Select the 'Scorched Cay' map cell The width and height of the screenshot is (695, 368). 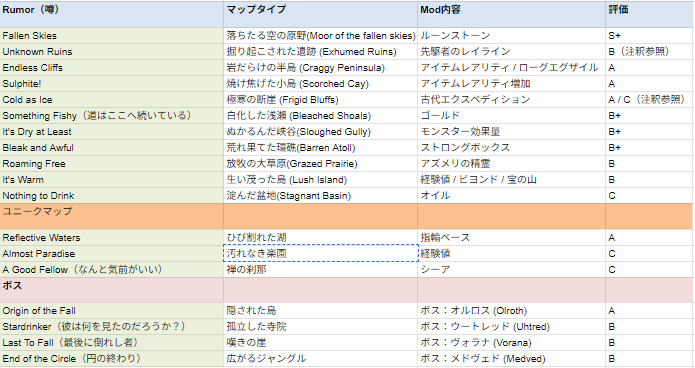[x=320, y=83]
